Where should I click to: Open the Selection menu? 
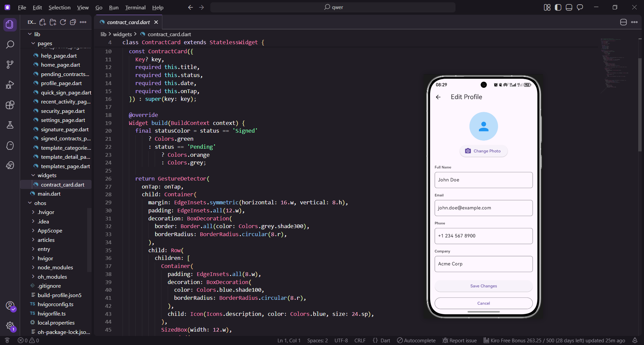pyautogui.click(x=59, y=7)
